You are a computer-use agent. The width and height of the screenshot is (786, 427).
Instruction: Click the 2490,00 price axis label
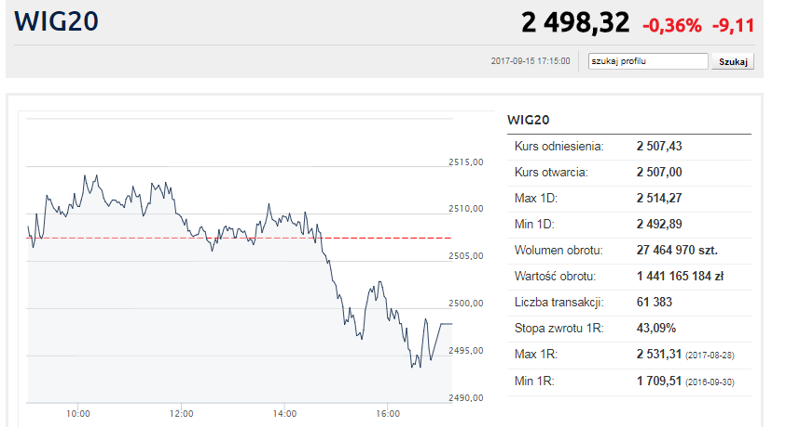coord(466,398)
